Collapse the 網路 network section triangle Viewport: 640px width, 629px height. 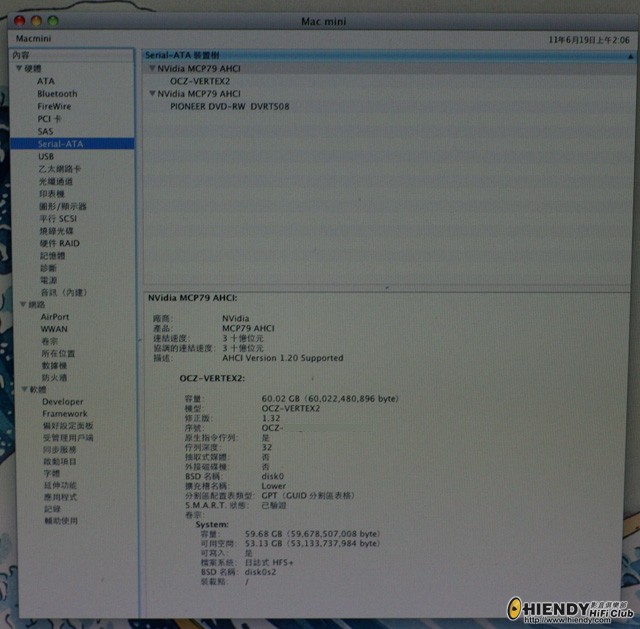point(23,304)
